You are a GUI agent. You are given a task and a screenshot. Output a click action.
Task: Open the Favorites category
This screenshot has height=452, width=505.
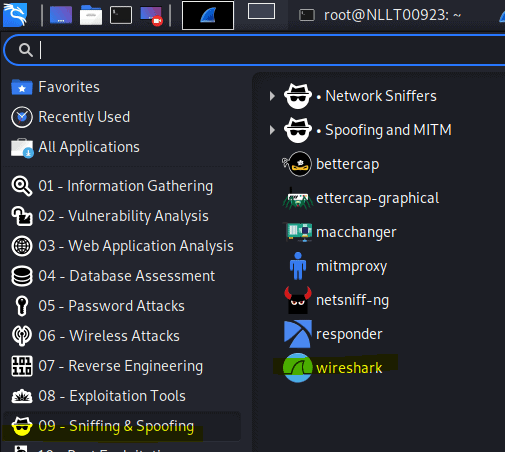69,87
